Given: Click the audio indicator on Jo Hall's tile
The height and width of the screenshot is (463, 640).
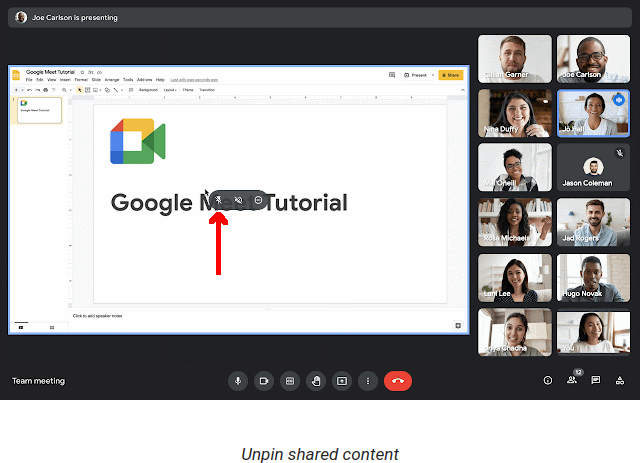Looking at the screenshot, I should coord(619,100).
